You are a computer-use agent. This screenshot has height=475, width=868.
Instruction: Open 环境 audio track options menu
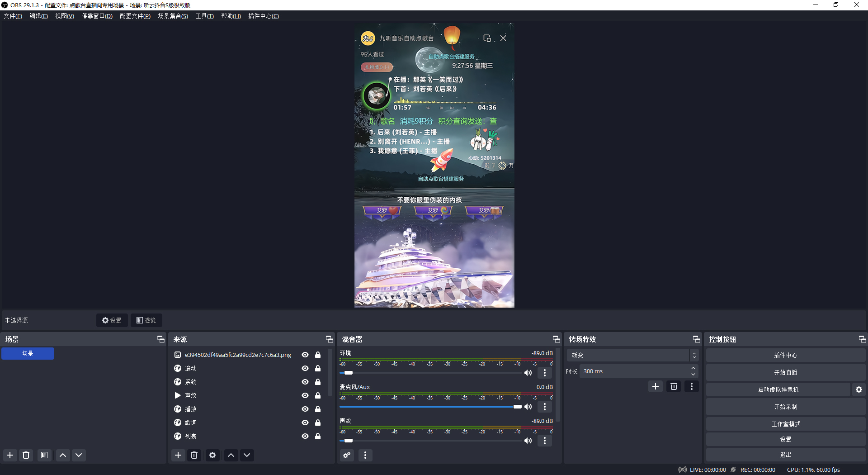[545, 373]
